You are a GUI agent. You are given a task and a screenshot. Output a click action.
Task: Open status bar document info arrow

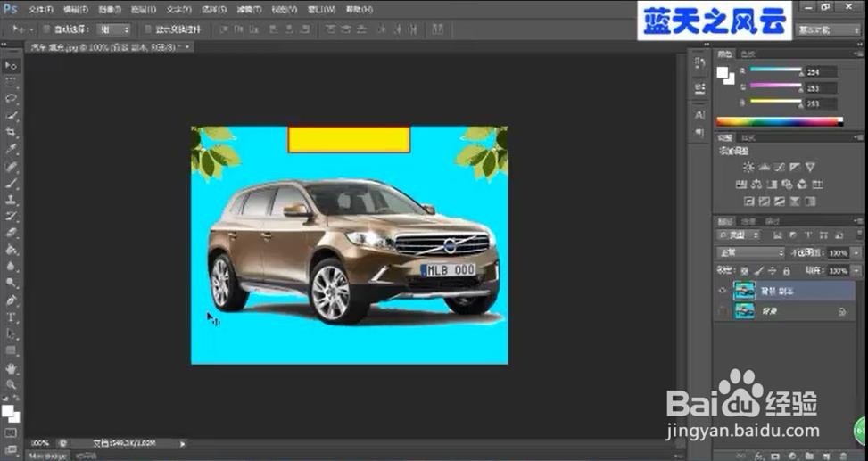(183, 443)
